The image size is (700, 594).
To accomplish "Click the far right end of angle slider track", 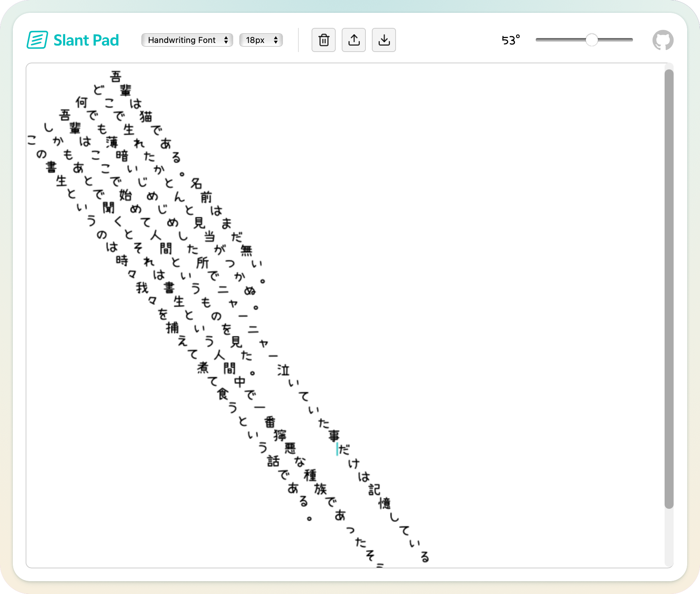I will [x=631, y=40].
